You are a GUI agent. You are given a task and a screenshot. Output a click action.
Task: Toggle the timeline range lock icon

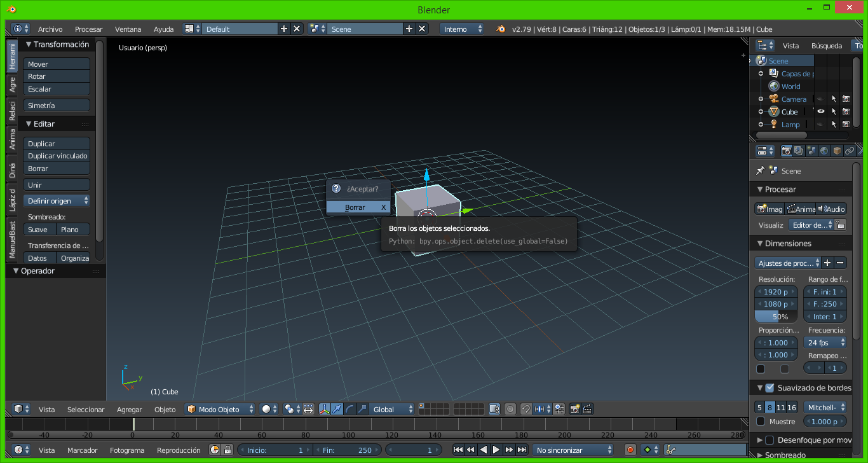(227, 450)
